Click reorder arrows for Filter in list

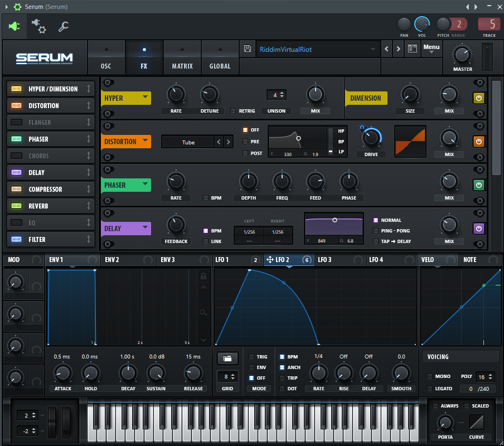tap(89, 239)
